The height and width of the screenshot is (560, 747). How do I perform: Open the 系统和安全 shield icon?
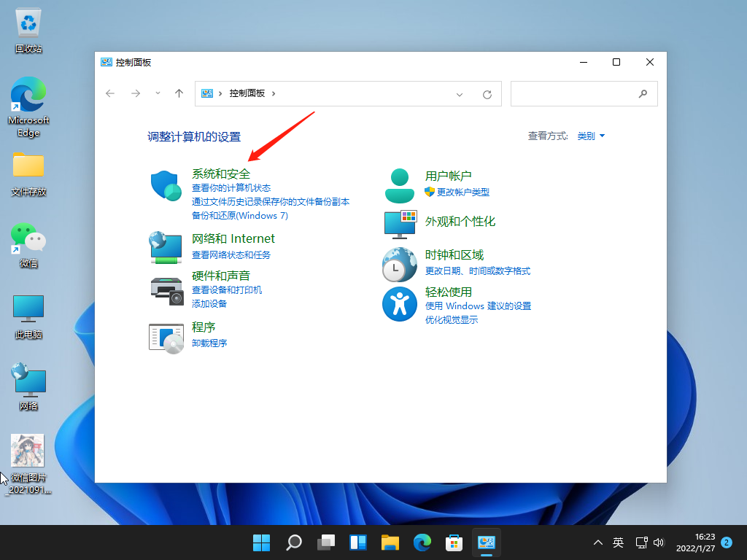(166, 186)
